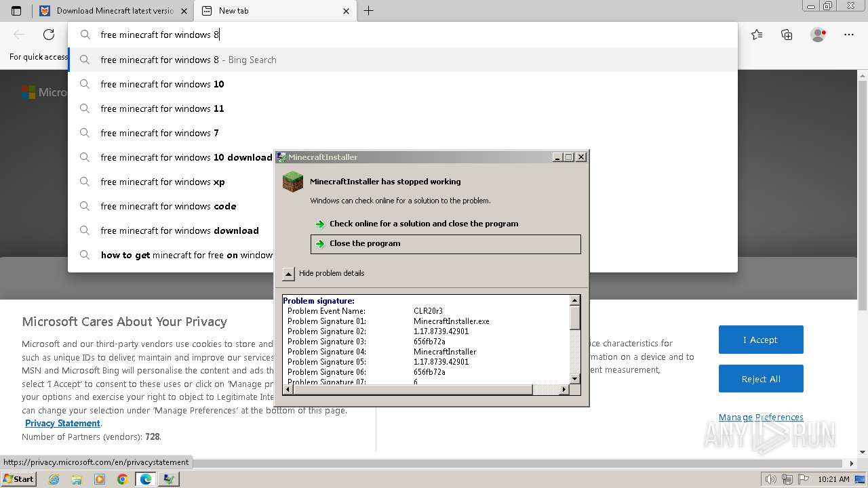The width and height of the screenshot is (868, 488).
Task: Click the Minecraft grass block icon in dialog
Action: click(x=293, y=182)
